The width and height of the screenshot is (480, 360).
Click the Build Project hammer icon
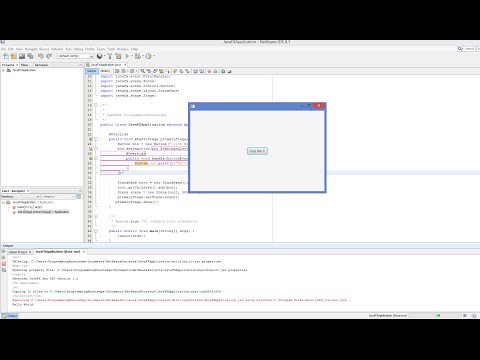(x=110, y=56)
